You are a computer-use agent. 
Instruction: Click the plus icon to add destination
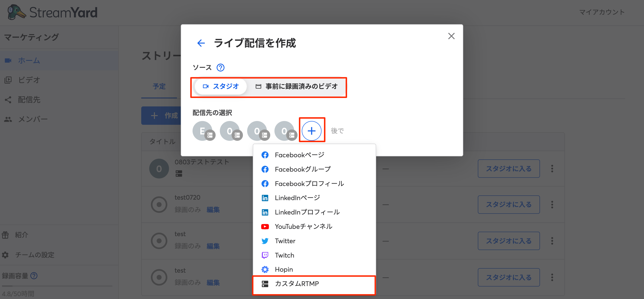tap(311, 131)
